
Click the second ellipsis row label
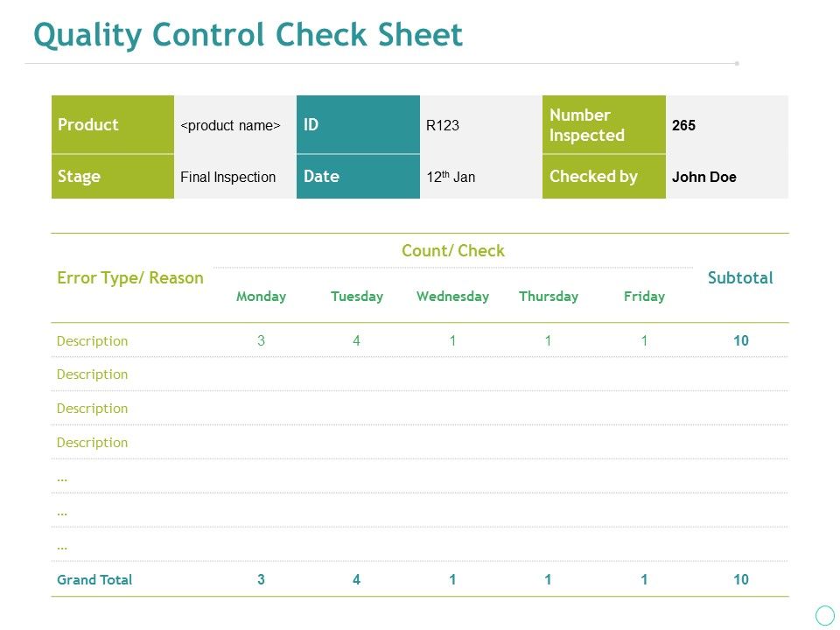pyautogui.click(x=62, y=514)
